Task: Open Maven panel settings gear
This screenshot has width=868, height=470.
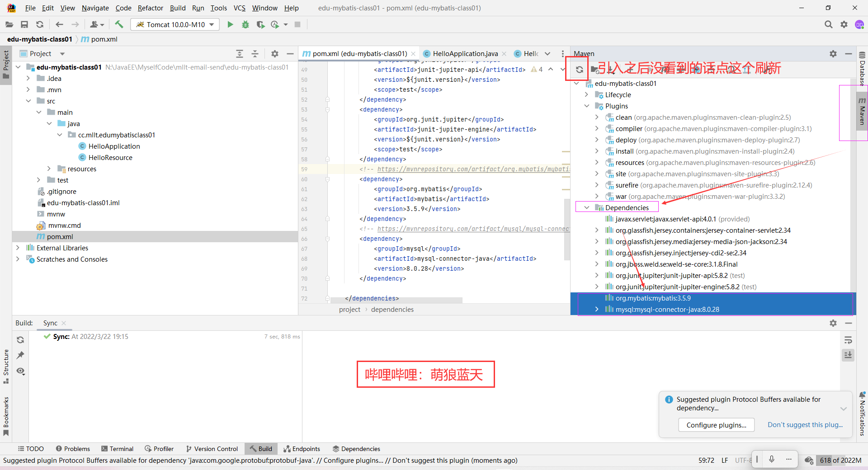Action: tap(833, 54)
